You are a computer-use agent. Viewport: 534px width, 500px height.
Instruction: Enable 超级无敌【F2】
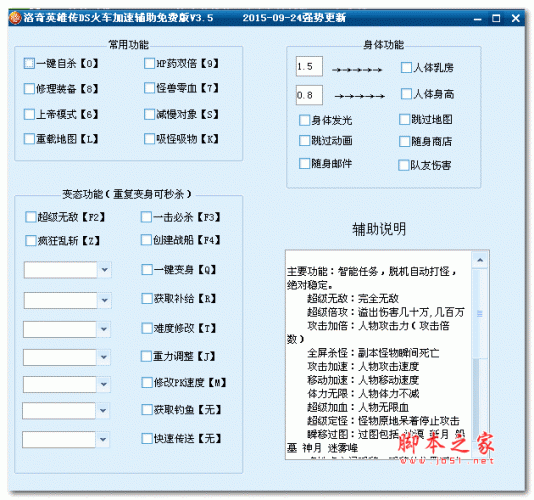click(31, 217)
